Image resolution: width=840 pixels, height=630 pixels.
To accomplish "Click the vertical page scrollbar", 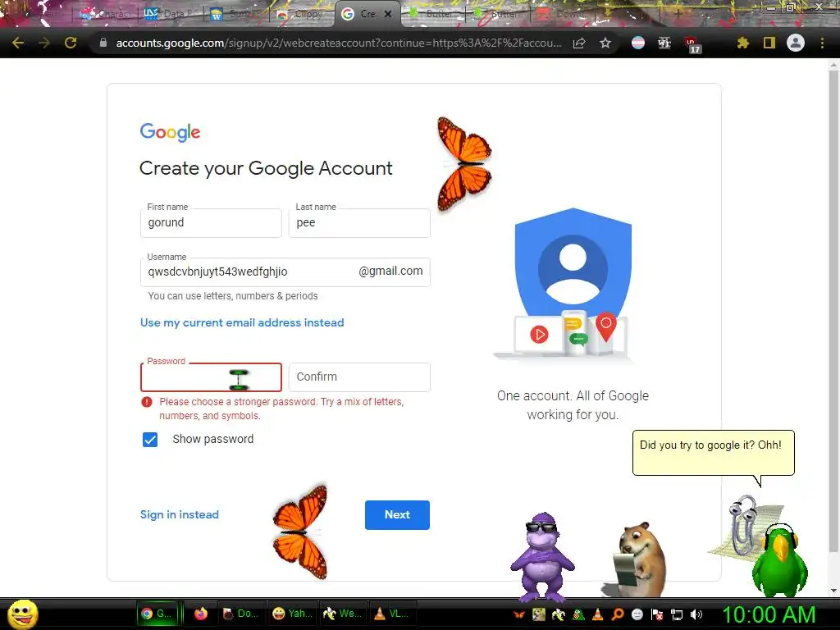I will tap(833, 311).
